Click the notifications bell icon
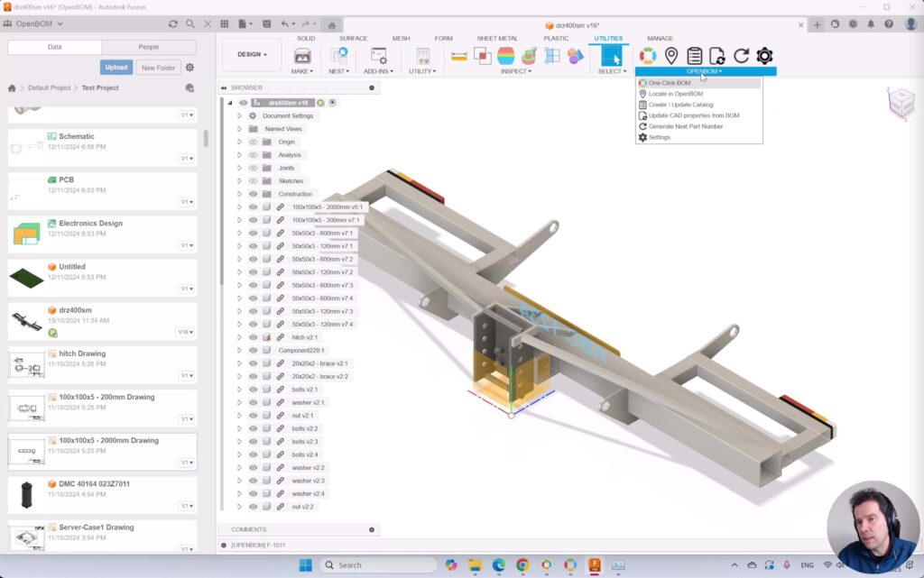 click(871, 24)
